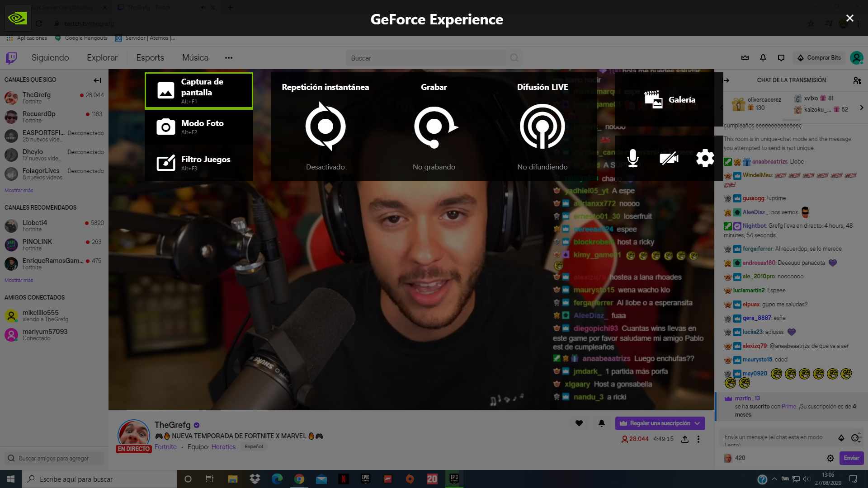Open the Explorar tab on Twitch
Screen dimensions: 868x488
point(102,58)
